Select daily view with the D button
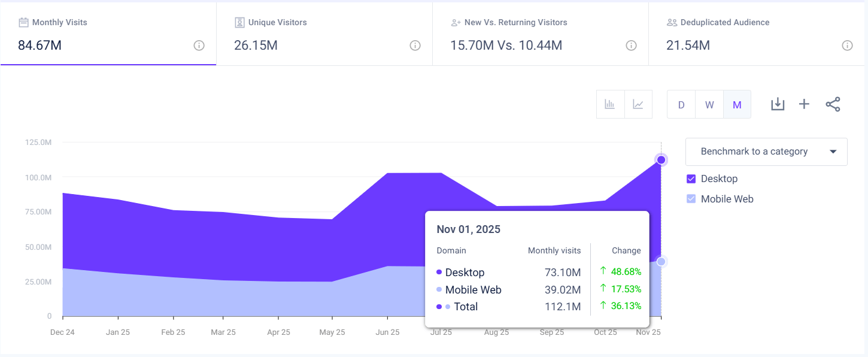Image resolution: width=868 pixels, height=357 pixels. tap(681, 104)
